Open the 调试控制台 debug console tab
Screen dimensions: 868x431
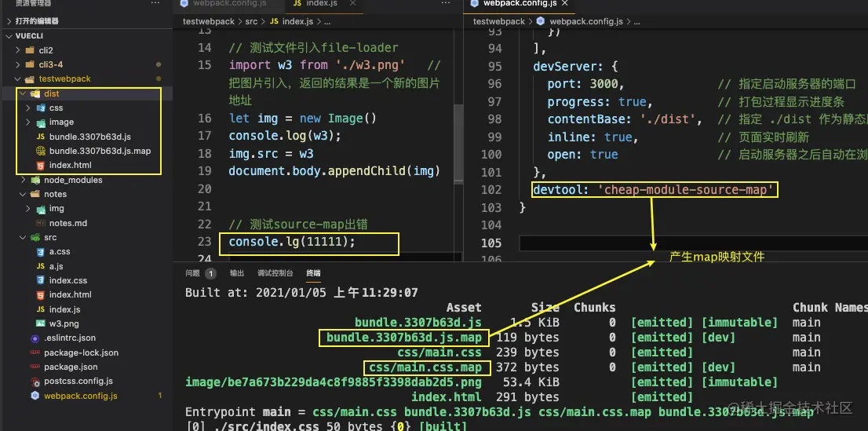pos(275,273)
